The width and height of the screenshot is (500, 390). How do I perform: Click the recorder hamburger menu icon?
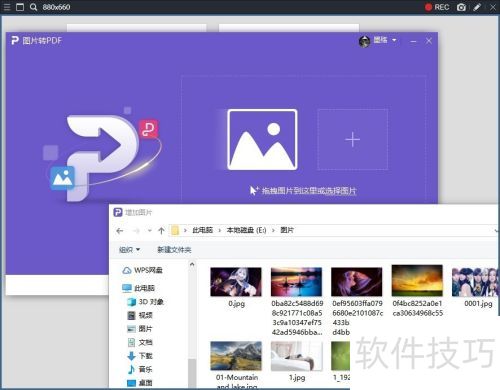[x=7, y=7]
